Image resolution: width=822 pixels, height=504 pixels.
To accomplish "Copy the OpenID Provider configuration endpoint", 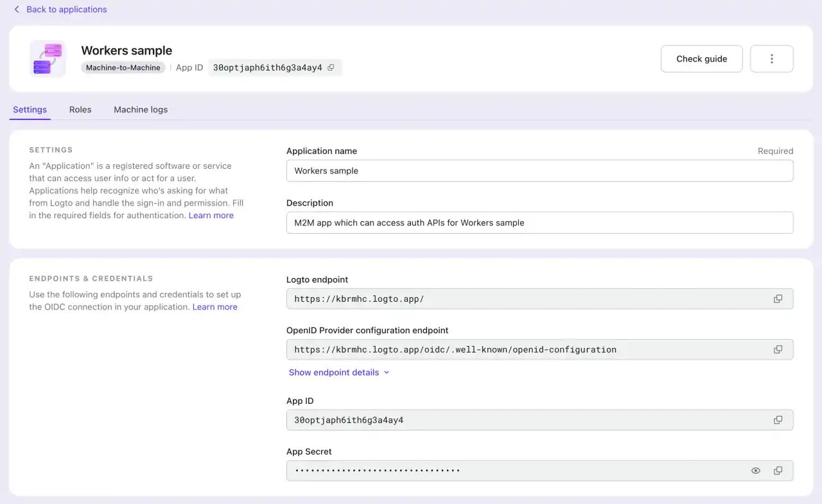I will (x=778, y=349).
